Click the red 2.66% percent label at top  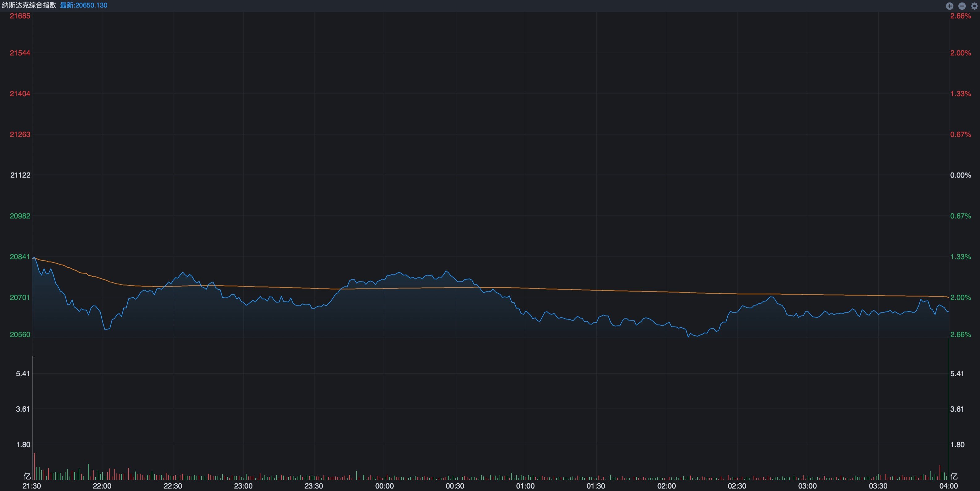pos(961,16)
